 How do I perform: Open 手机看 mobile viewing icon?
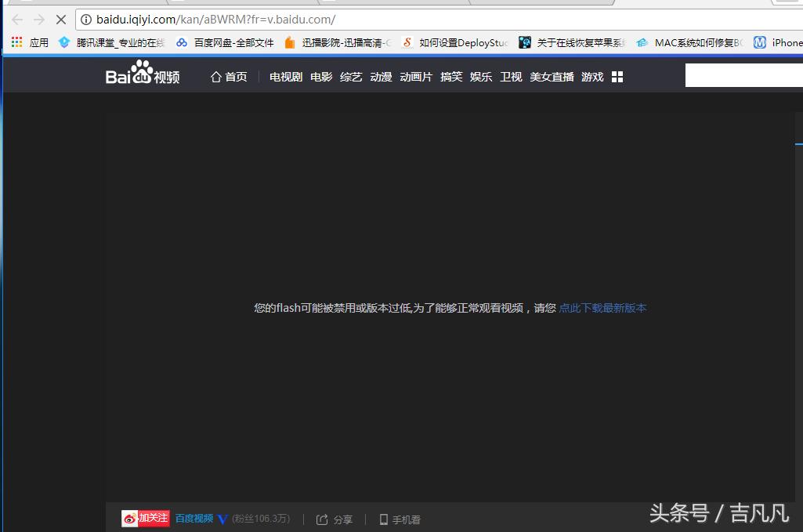coord(383,519)
